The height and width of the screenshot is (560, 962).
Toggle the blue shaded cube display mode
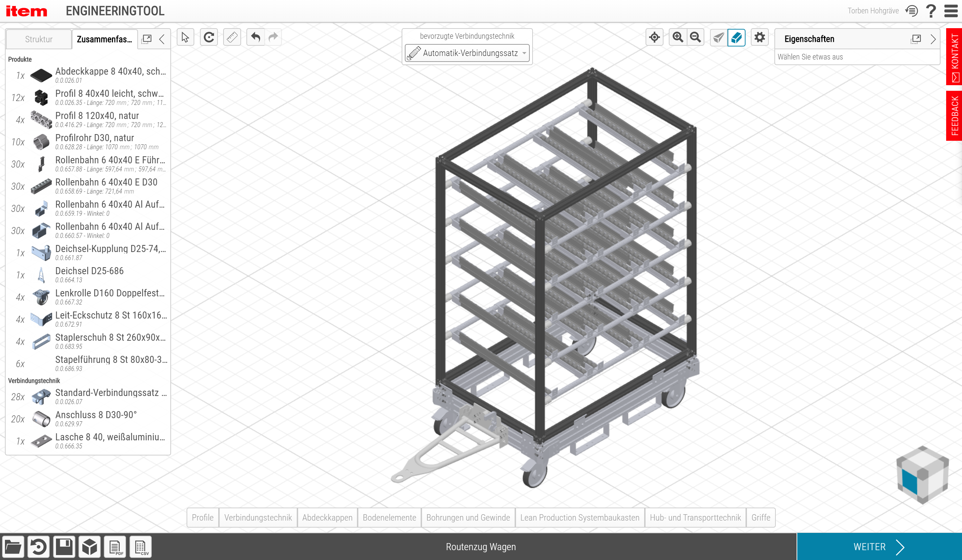[x=736, y=37]
